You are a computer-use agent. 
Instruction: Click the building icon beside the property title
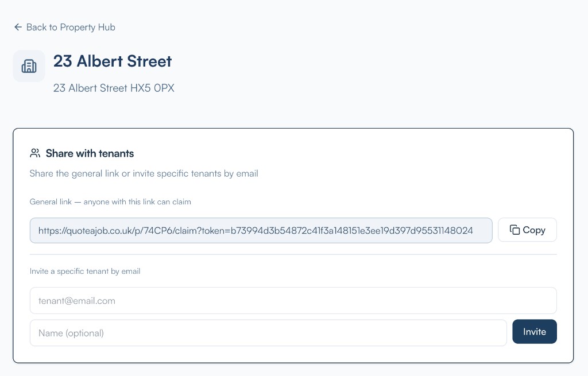point(29,66)
